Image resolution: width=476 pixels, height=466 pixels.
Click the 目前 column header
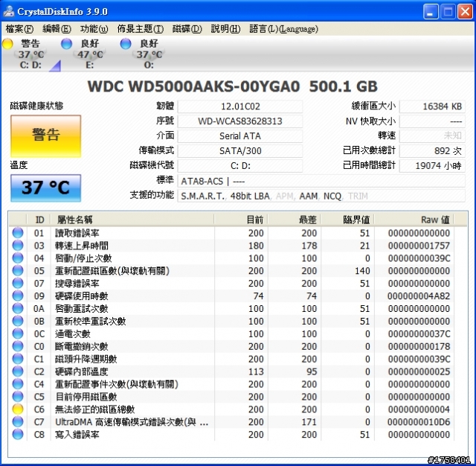point(241,220)
